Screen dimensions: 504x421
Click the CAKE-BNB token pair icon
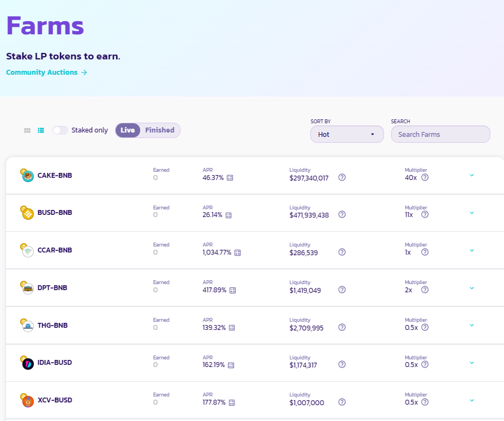pos(27,176)
